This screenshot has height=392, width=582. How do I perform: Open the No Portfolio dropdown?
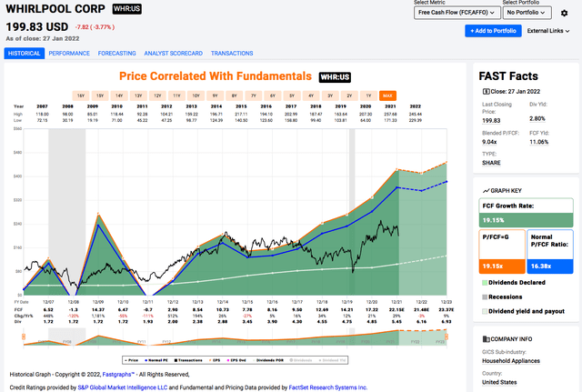[527, 13]
